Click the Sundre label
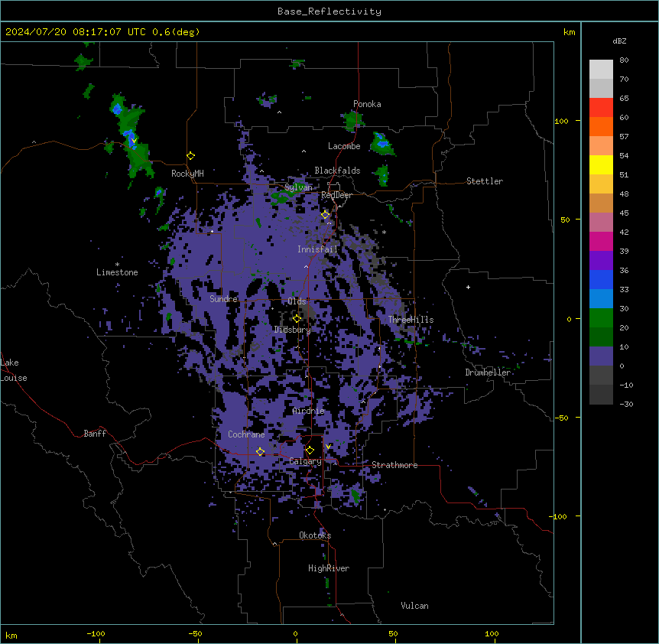 223,299
